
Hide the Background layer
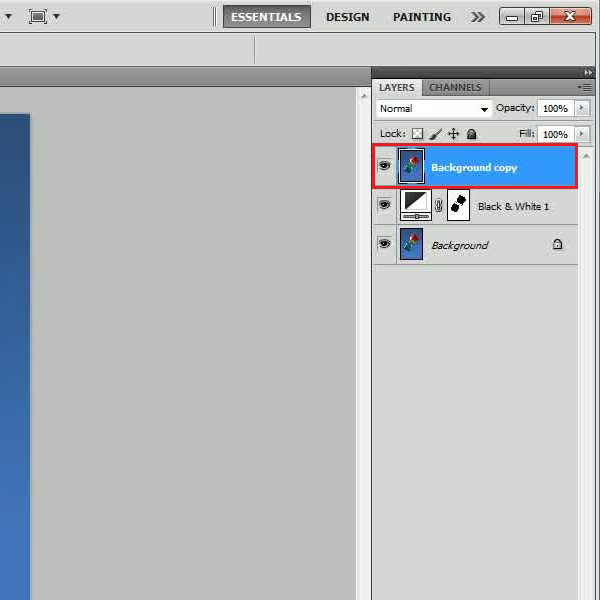(x=385, y=243)
